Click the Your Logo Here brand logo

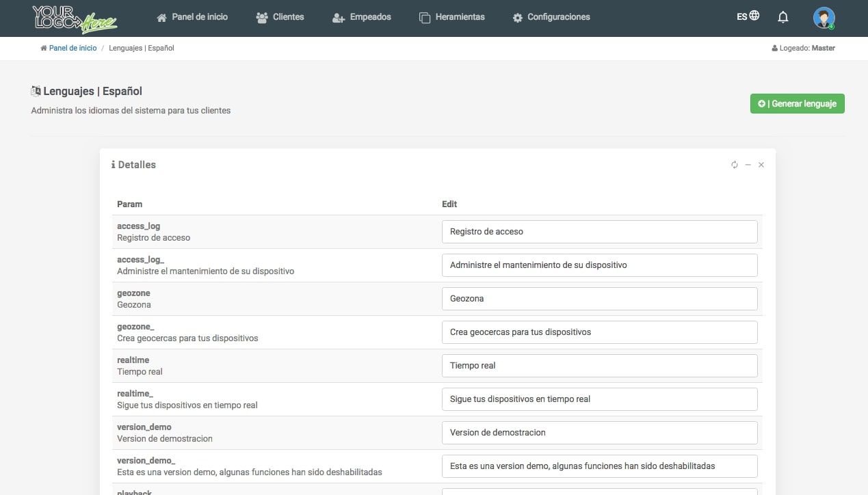pyautogui.click(x=75, y=18)
